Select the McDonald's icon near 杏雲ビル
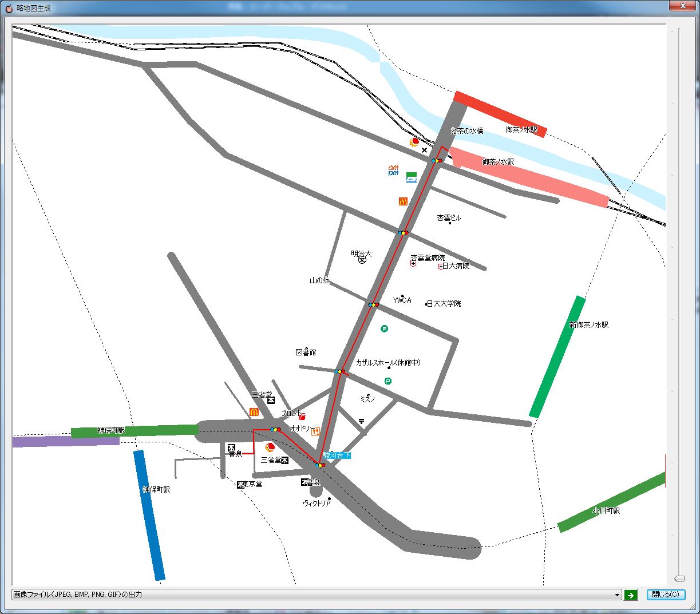The width and height of the screenshot is (700, 614). click(x=403, y=201)
